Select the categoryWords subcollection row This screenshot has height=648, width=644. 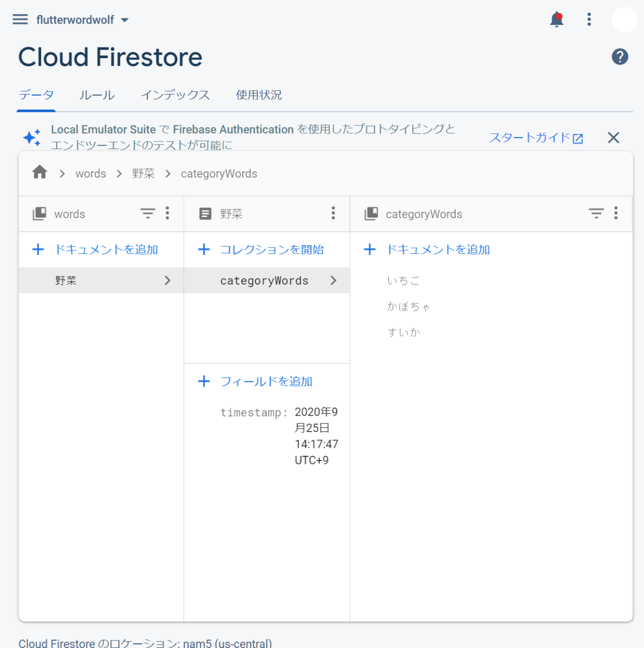click(x=267, y=280)
